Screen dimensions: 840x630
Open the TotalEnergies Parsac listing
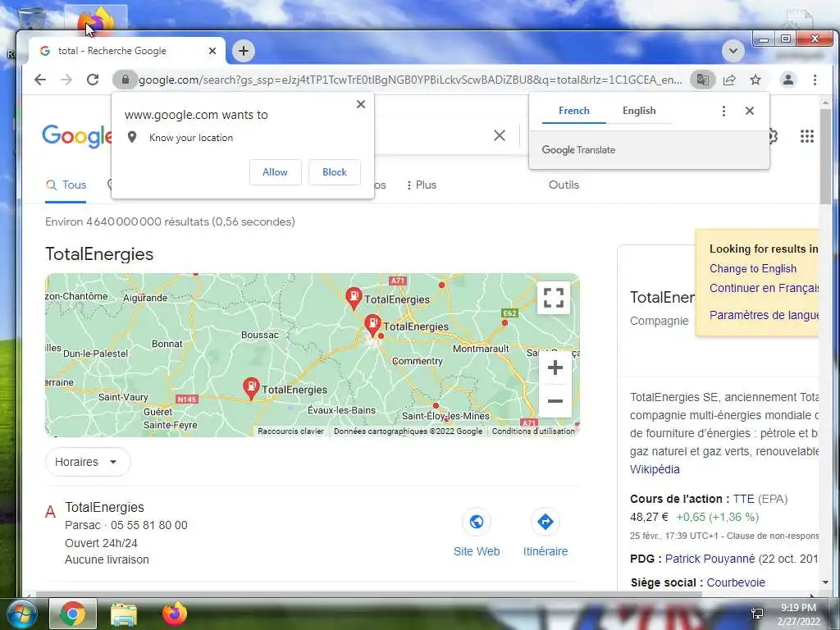[104, 507]
